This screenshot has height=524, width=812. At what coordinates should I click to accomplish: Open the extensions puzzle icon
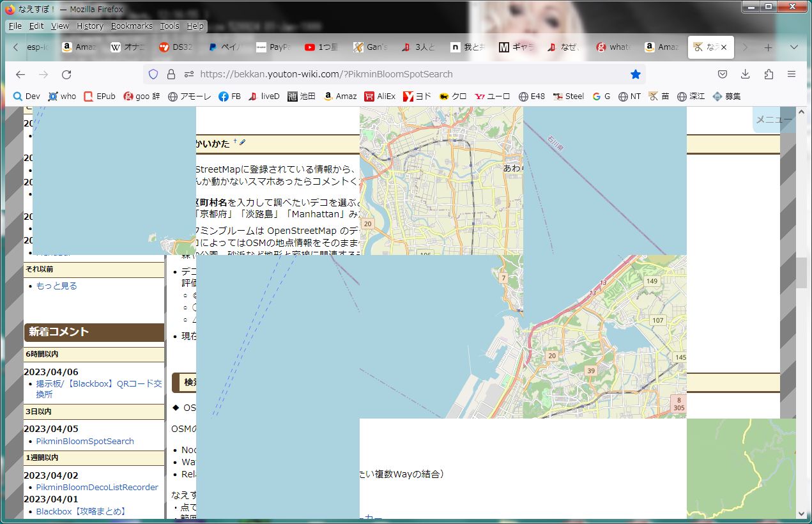tap(769, 74)
